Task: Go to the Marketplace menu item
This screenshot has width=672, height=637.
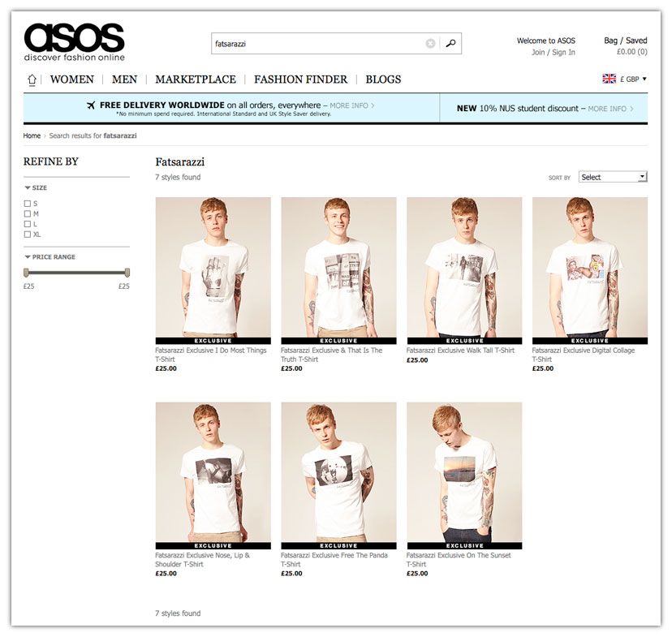Action: (x=196, y=80)
